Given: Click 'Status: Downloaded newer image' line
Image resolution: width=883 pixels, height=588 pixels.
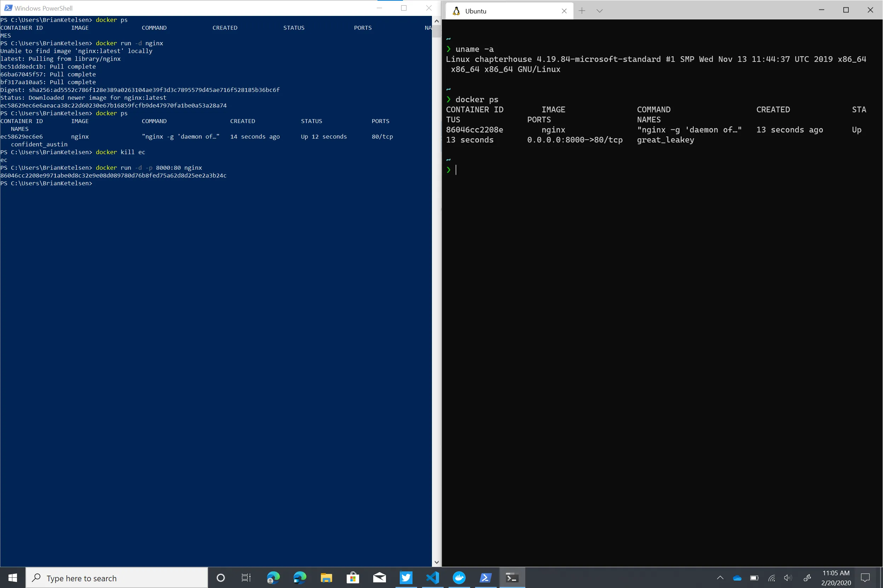Looking at the screenshot, I should click(83, 98).
